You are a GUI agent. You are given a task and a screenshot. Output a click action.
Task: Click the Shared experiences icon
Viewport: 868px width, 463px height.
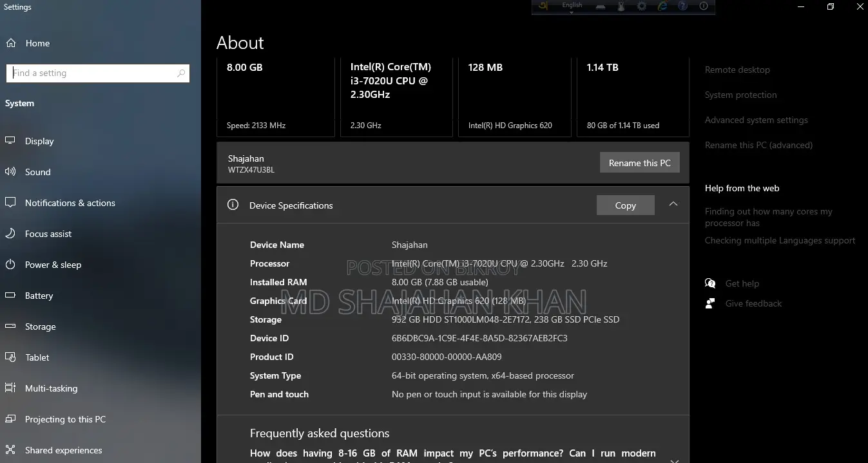[x=10, y=450]
